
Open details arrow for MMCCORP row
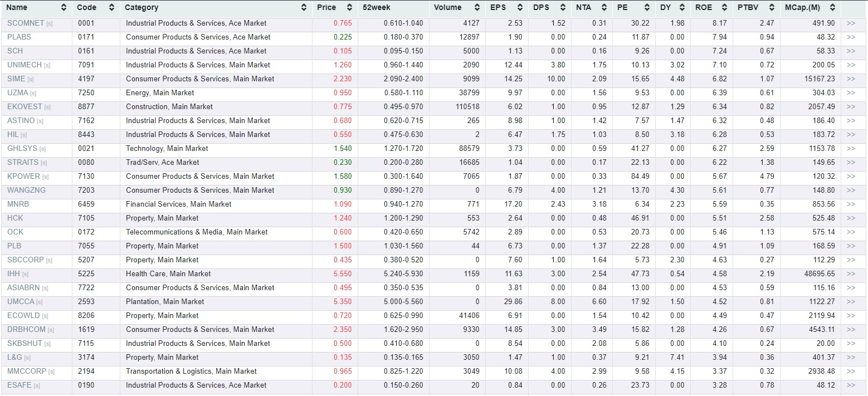coord(851,371)
